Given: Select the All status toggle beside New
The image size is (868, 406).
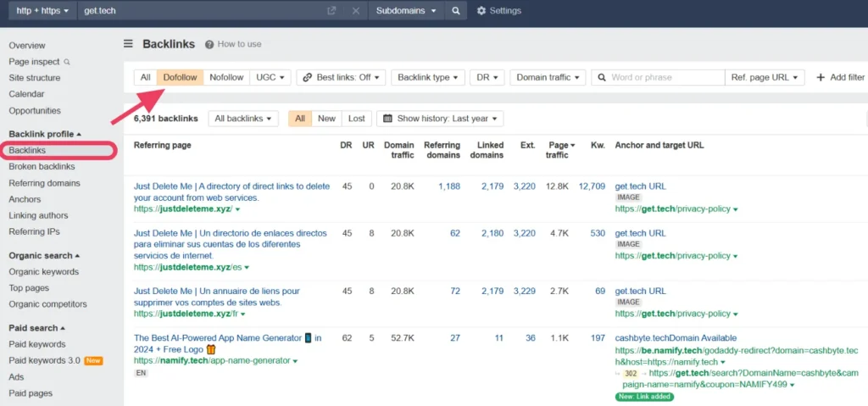Looking at the screenshot, I should point(300,119).
